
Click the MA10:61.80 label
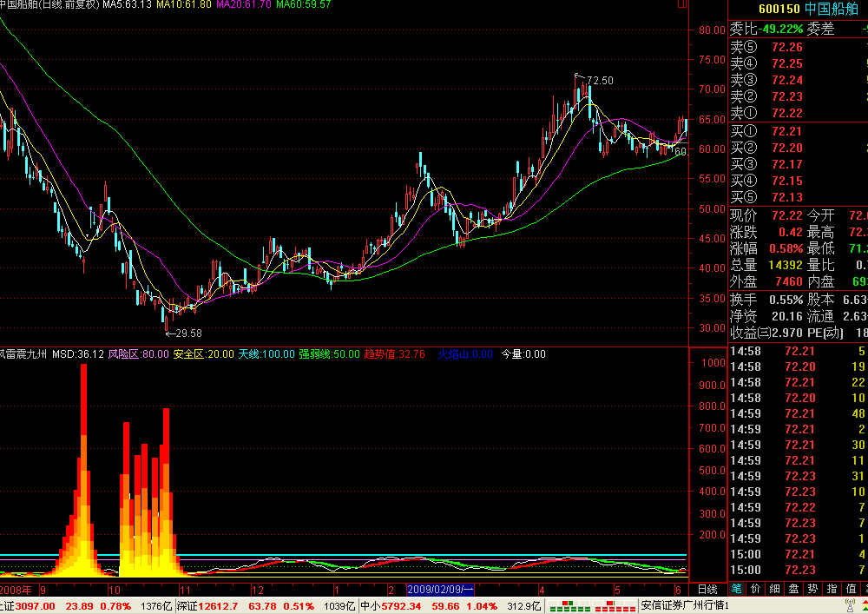[184, 4]
